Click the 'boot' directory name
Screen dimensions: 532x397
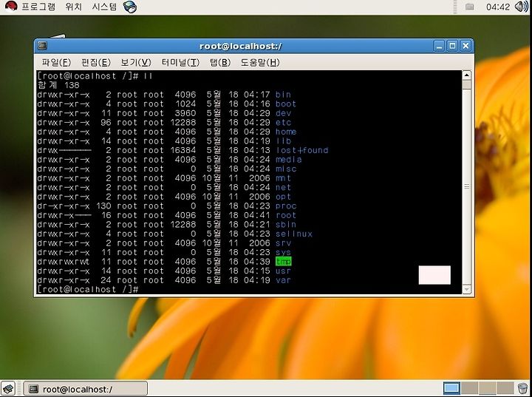pyautogui.click(x=286, y=104)
